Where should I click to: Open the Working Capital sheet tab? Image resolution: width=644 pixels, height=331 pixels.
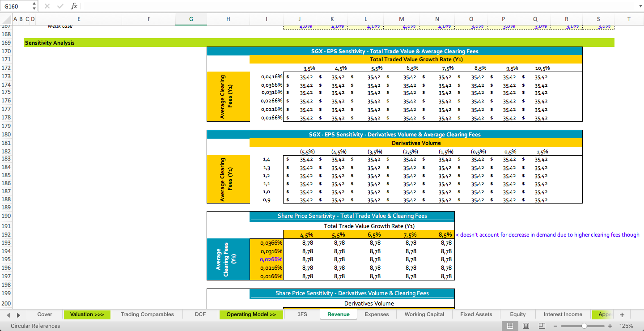click(x=424, y=314)
